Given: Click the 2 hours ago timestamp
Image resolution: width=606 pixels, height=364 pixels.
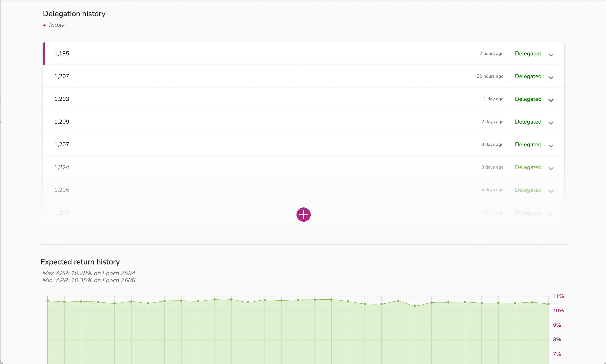Looking at the screenshot, I should point(491,54).
